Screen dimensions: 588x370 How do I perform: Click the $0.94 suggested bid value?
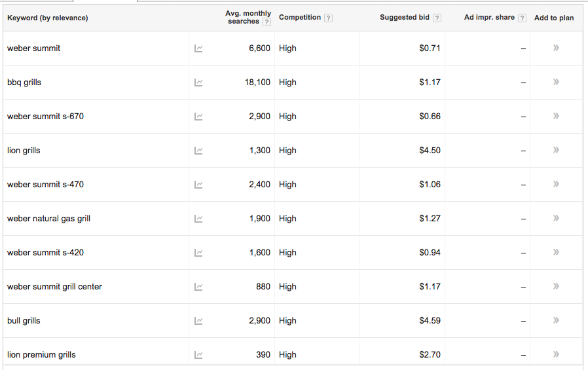coord(430,253)
